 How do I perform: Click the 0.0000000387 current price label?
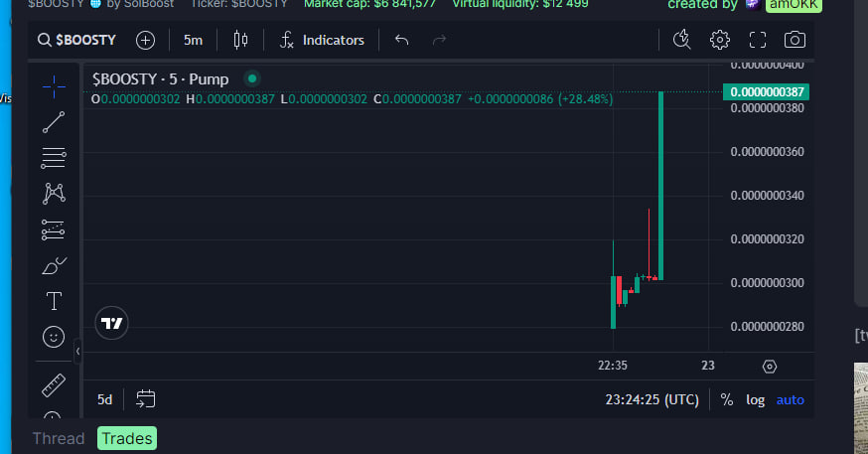tap(766, 92)
